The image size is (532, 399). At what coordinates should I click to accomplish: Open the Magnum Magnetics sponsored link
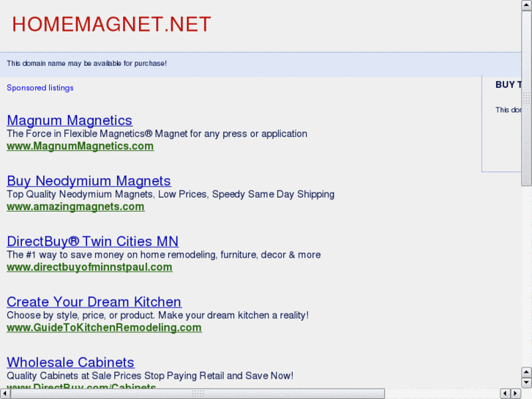pos(70,121)
